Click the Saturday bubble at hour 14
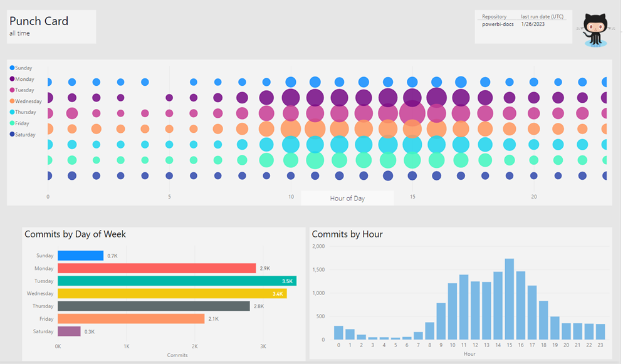The image size is (623, 364). [x=388, y=175]
